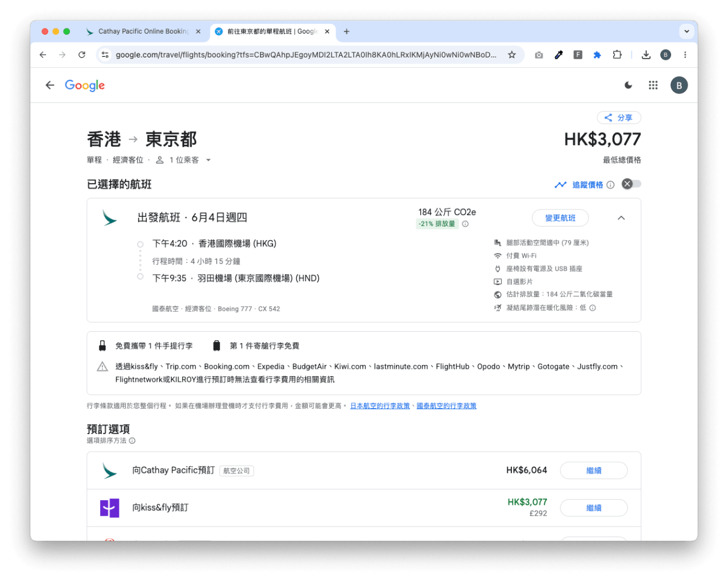728x581 pixels.
Task: Click info icon next to 凝結尾跡潛在暖化風險
Action: pos(593,308)
